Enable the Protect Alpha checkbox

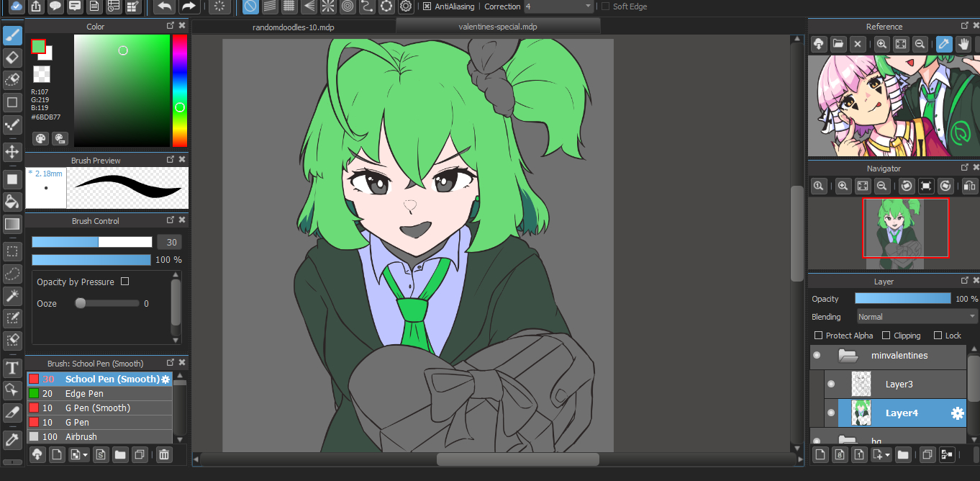818,336
